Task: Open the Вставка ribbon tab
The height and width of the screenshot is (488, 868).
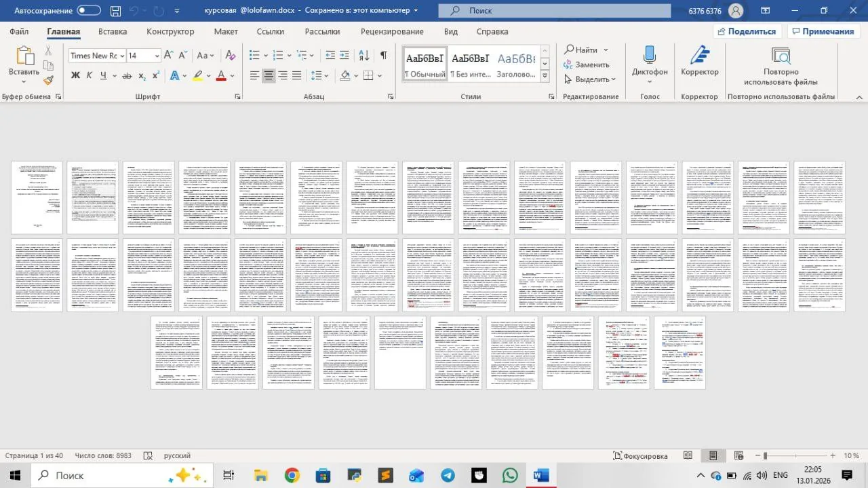Action: click(x=113, y=31)
